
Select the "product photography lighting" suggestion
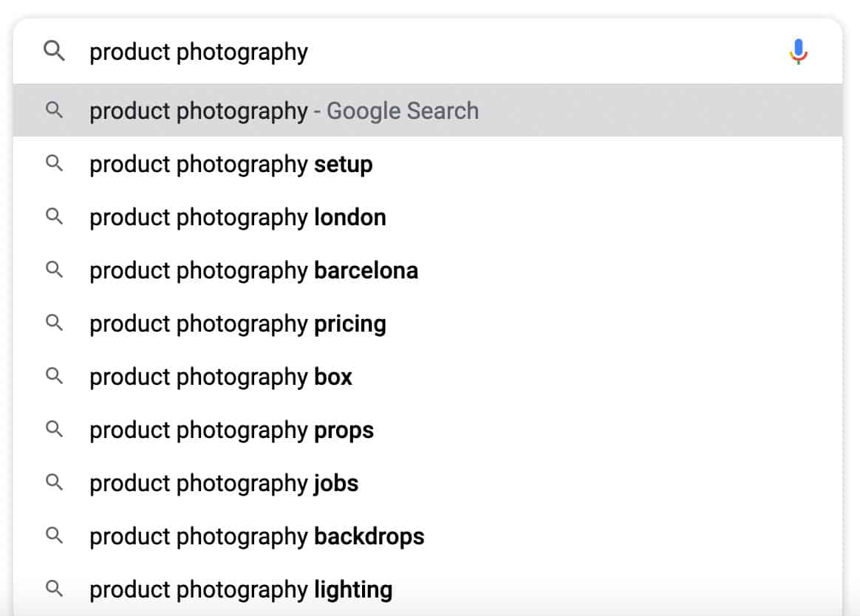tap(241, 589)
